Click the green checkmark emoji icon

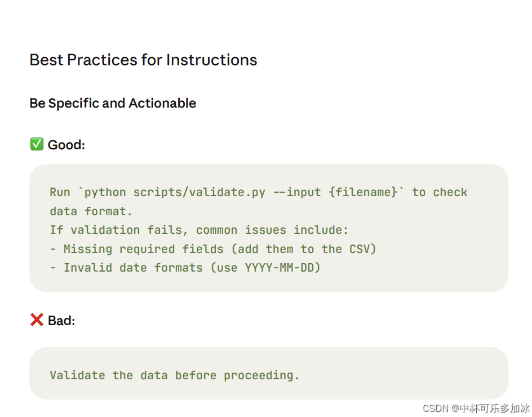(x=37, y=144)
